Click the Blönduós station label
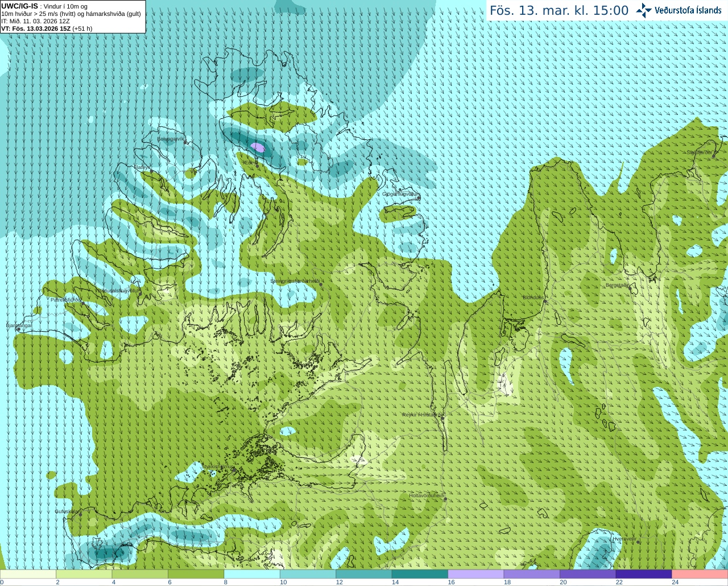This screenshot has height=586, width=728. tap(533, 298)
